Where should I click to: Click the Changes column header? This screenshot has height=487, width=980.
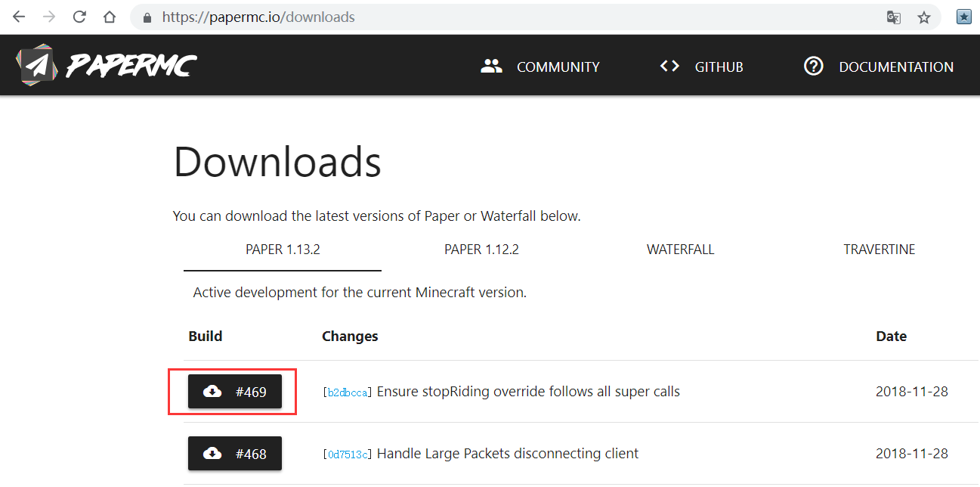coord(350,336)
